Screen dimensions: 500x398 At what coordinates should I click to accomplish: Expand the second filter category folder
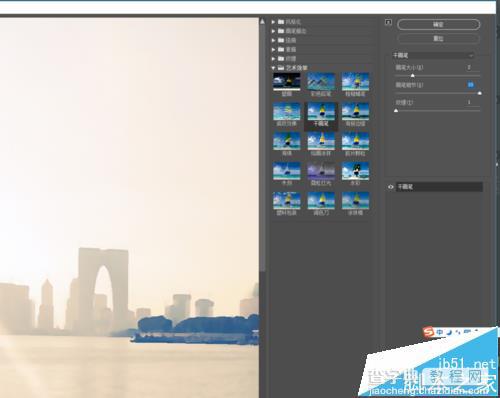click(x=273, y=31)
